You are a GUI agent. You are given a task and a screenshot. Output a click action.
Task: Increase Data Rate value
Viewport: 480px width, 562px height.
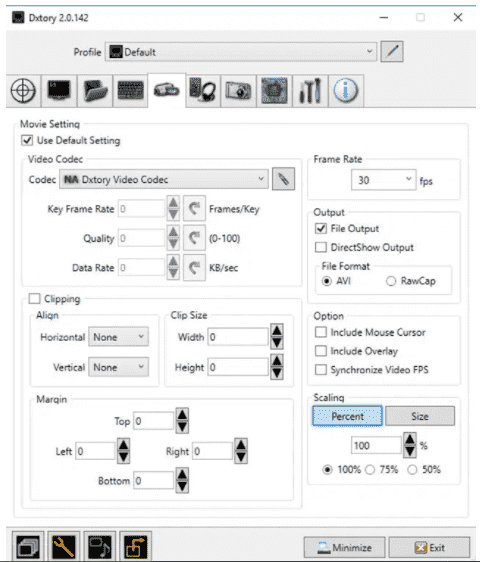pos(174,261)
